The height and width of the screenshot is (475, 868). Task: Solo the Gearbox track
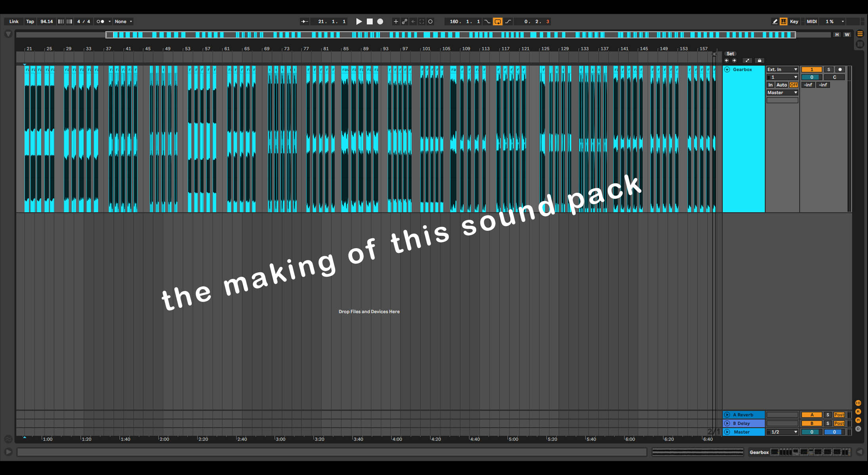tap(828, 69)
